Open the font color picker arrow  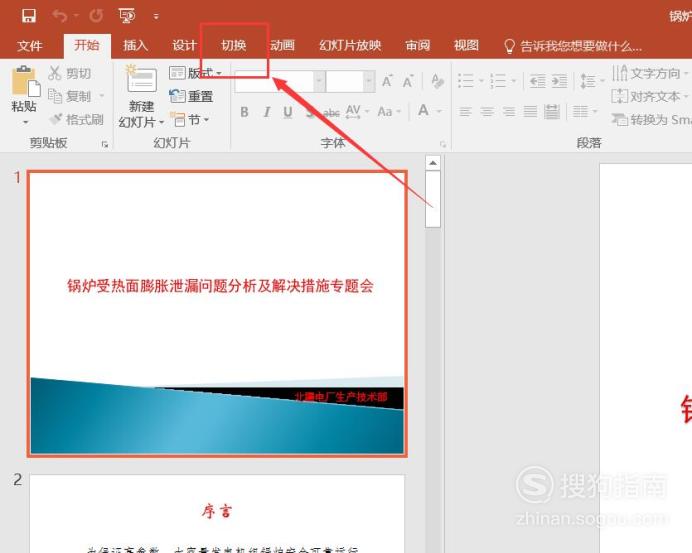tap(440, 112)
